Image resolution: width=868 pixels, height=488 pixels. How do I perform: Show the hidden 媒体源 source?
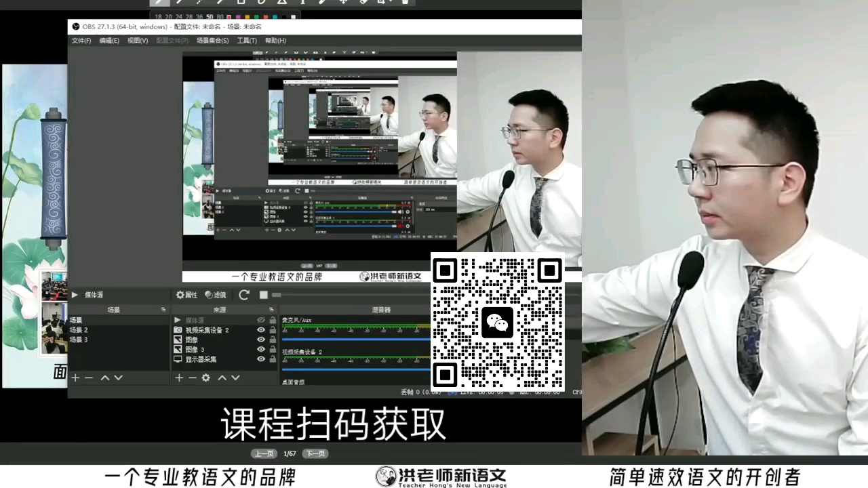tap(261, 320)
